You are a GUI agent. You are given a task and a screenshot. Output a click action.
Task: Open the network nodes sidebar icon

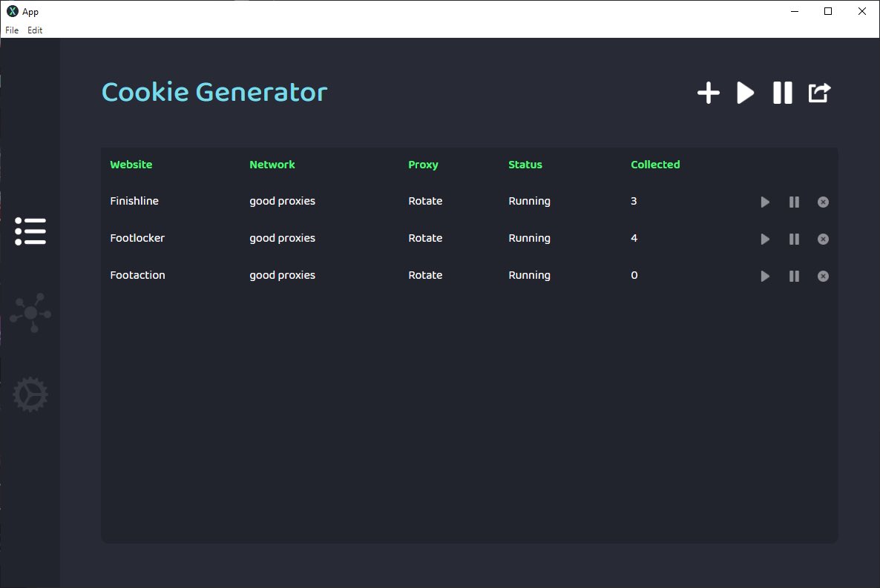(30, 312)
